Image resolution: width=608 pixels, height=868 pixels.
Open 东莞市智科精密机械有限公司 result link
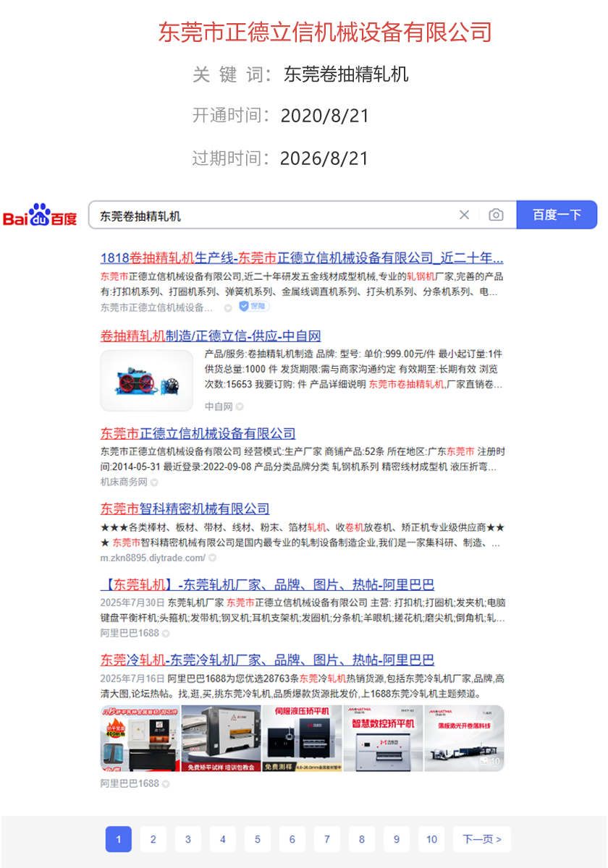[x=185, y=509]
